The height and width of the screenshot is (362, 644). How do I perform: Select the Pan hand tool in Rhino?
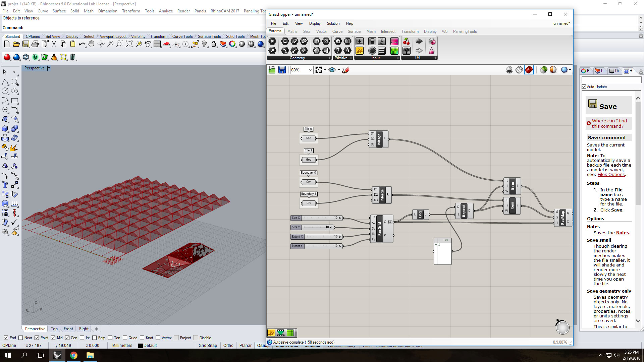pyautogui.click(x=91, y=44)
